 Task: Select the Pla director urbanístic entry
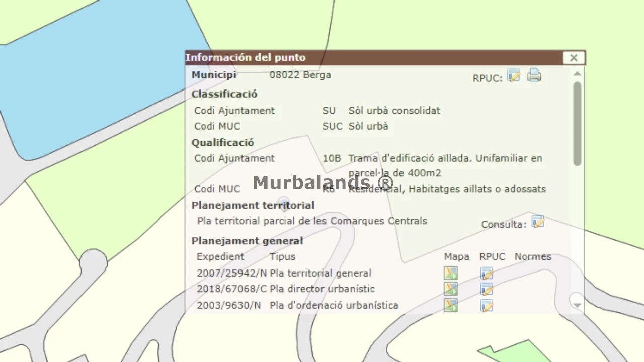pos(322,289)
